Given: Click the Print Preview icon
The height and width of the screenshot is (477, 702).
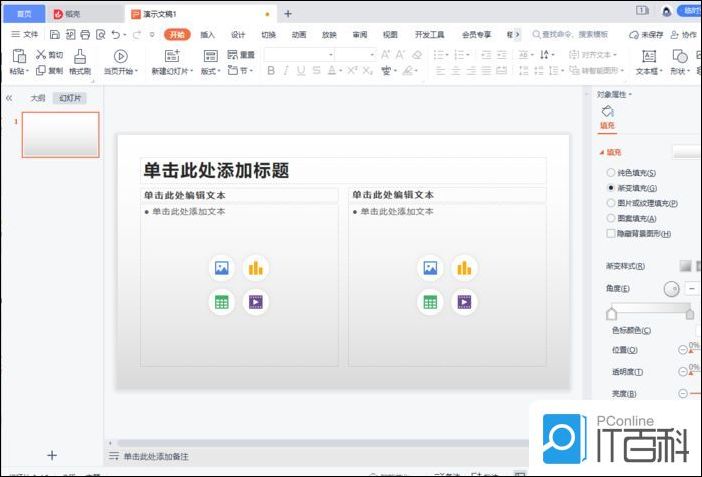Looking at the screenshot, I should coord(101,34).
